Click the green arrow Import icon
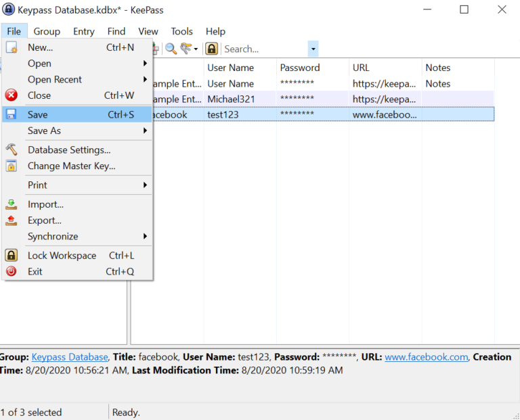The width and height of the screenshot is (520, 420). coord(12,204)
